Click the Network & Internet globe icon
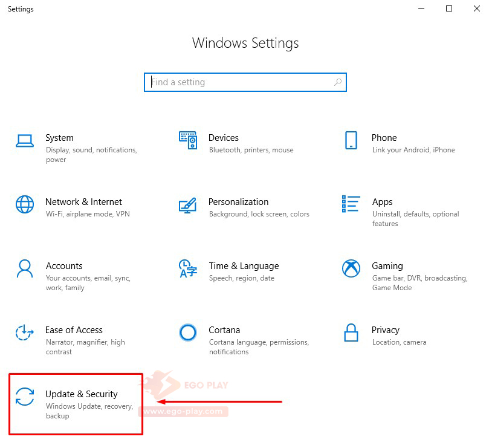 [x=25, y=204]
